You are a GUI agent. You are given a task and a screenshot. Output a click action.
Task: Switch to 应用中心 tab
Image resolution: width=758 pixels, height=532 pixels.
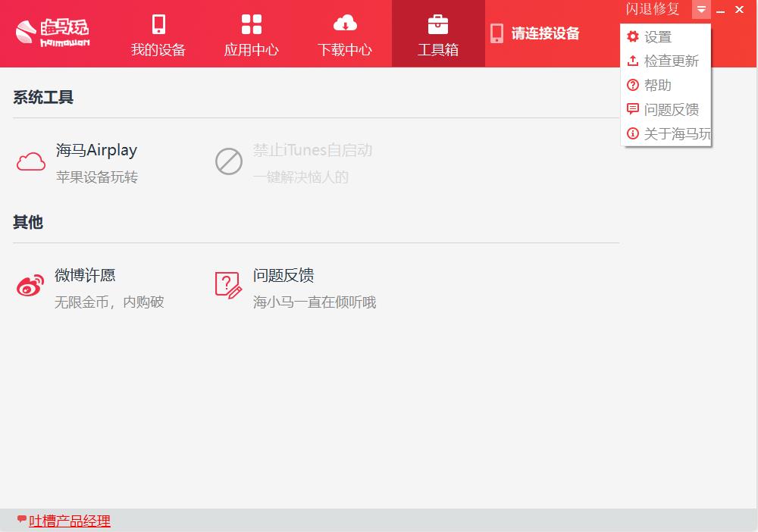[251, 35]
